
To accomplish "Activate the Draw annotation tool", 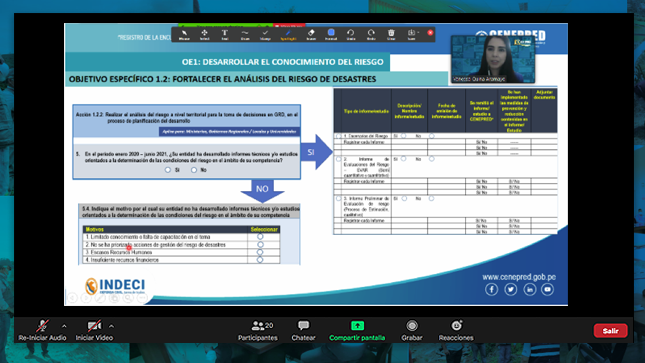I will tap(245, 35).
